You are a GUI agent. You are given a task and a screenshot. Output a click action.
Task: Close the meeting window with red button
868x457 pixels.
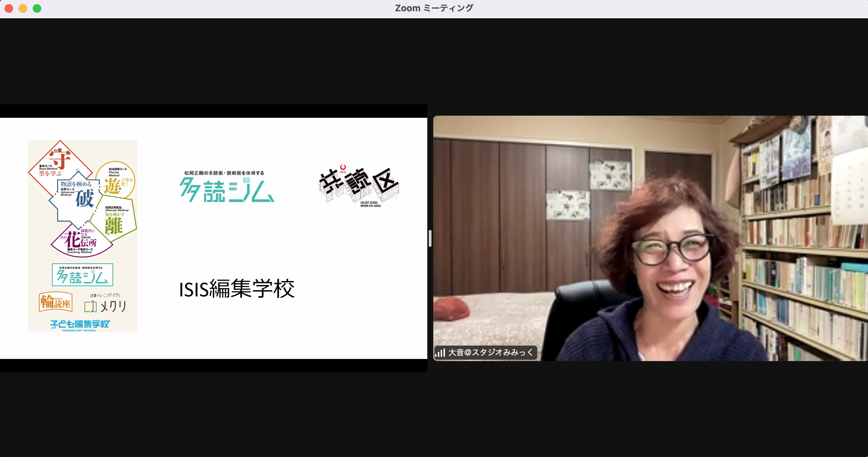pos(9,8)
